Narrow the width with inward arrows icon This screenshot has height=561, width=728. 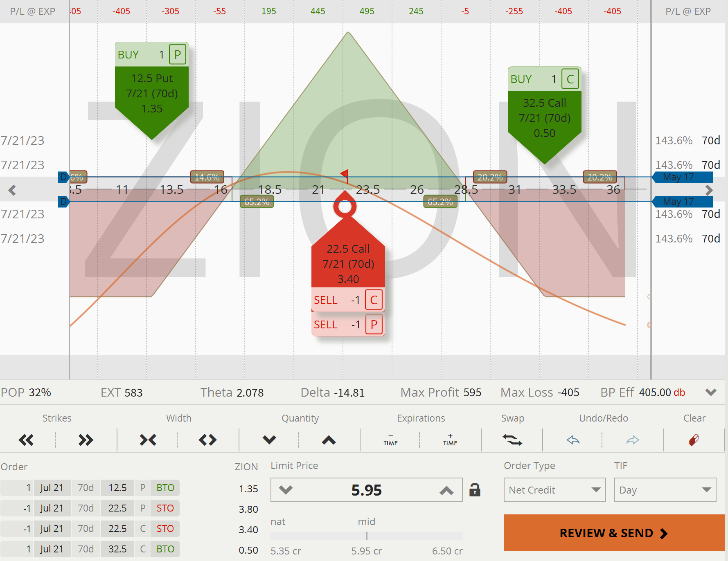click(148, 440)
